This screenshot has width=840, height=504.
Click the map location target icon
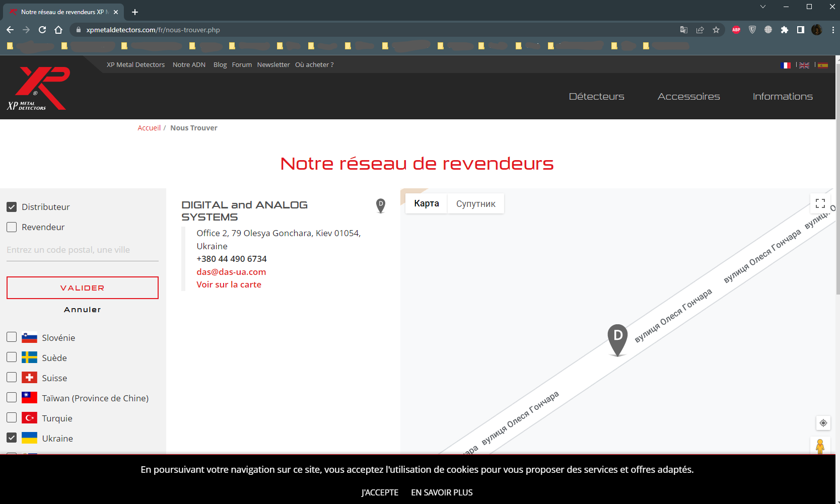click(823, 423)
